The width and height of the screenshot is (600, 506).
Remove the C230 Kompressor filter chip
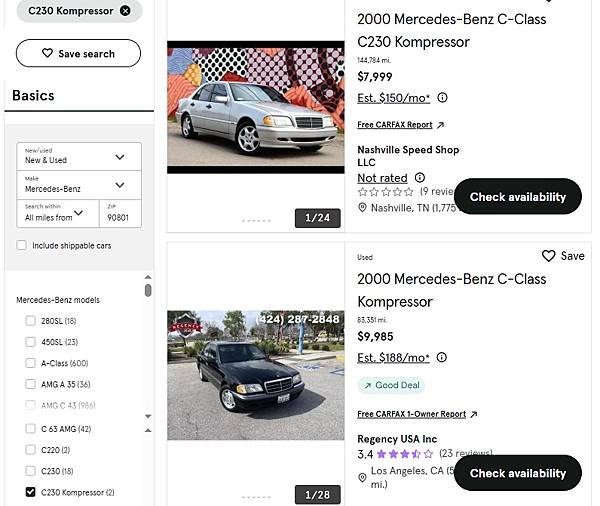coord(125,11)
